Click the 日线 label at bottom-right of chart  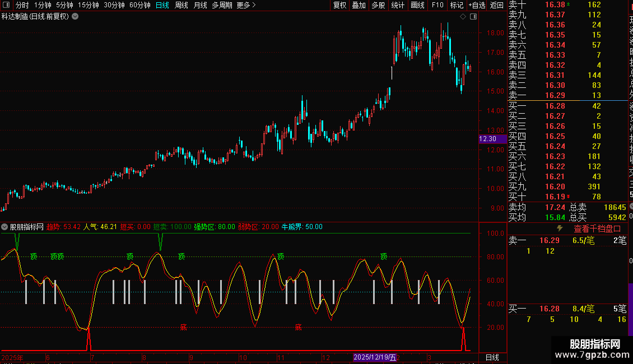click(492, 357)
